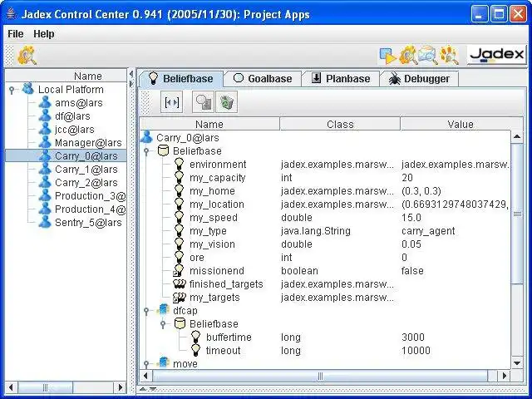The image size is (532, 399).
Task: Collapse the move capability node
Action: click(146, 364)
